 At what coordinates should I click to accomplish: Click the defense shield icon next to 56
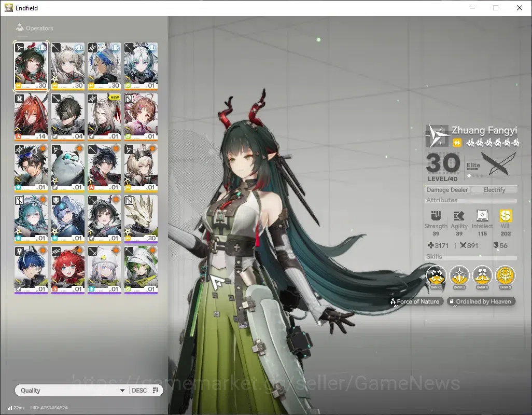(x=495, y=245)
